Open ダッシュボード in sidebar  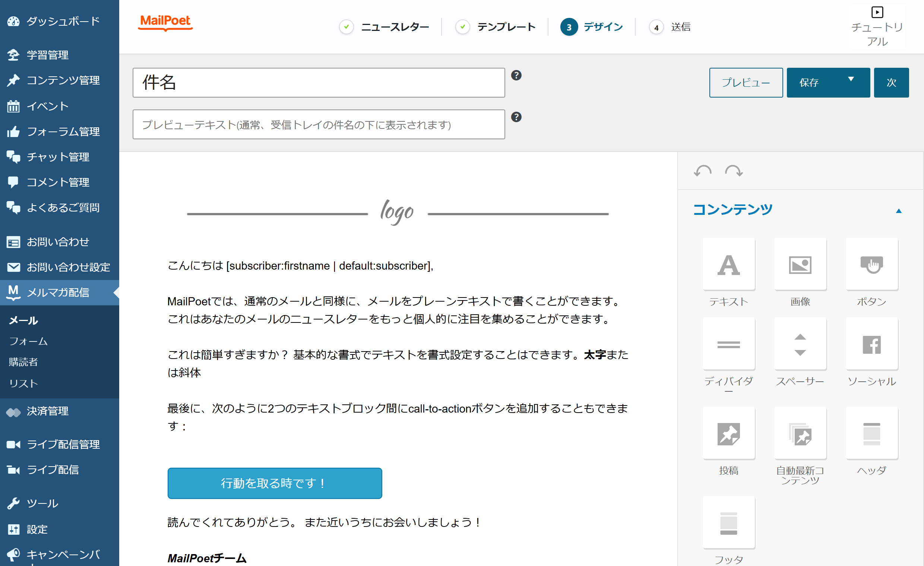(x=60, y=21)
